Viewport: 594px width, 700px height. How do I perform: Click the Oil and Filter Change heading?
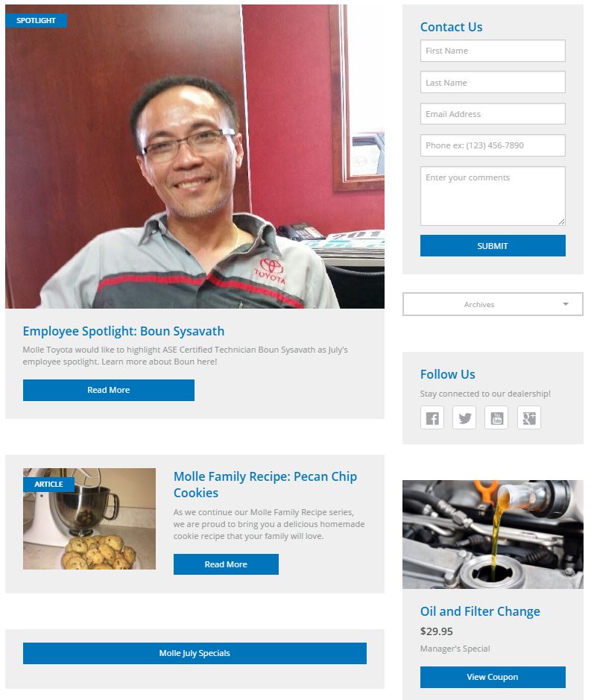tap(480, 611)
